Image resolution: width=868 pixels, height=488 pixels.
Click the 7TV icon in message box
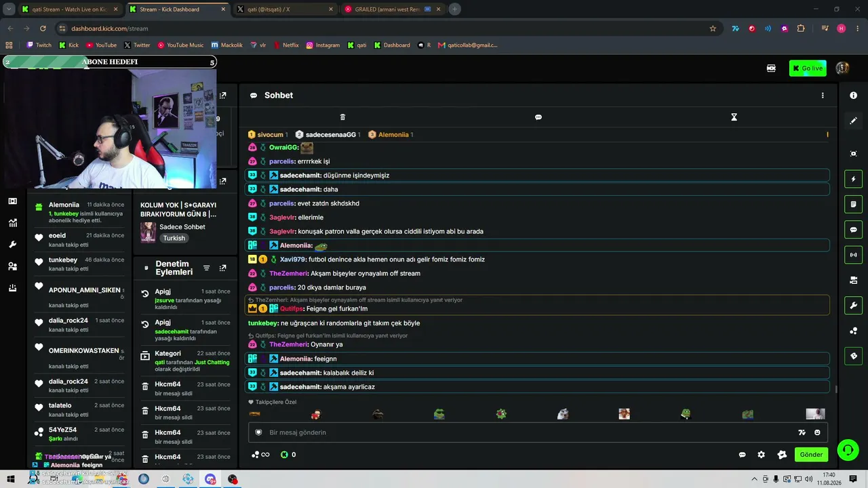pos(802,432)
